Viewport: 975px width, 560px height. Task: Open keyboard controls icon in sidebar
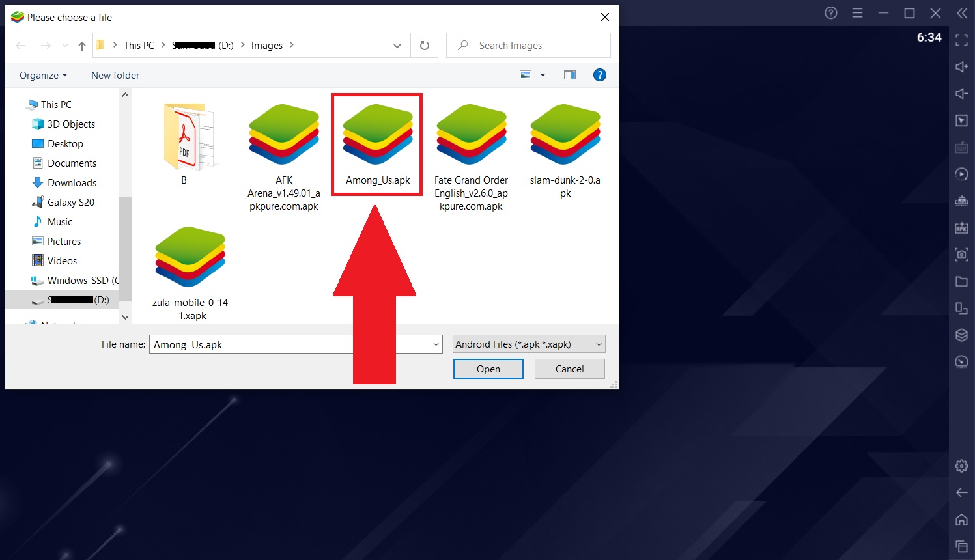(x=961, y=148)
